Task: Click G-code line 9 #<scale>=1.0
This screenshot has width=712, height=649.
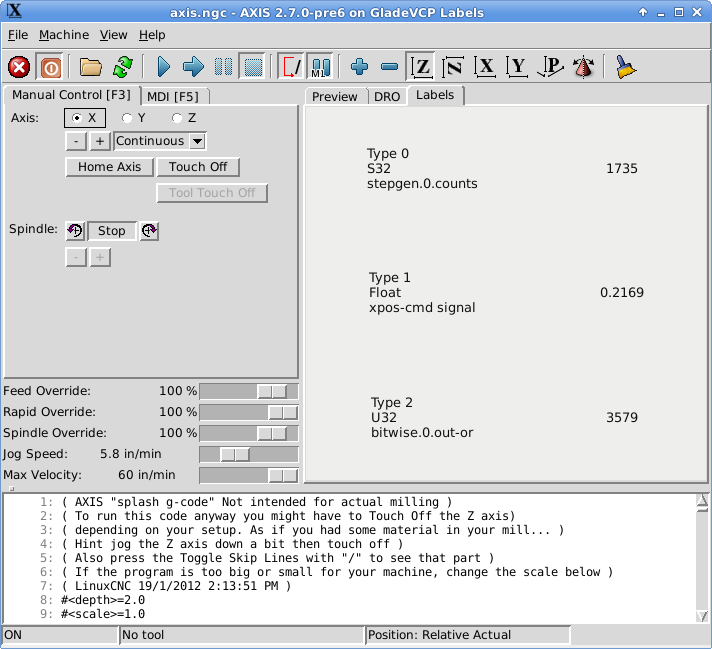Action: click(103, 614)
